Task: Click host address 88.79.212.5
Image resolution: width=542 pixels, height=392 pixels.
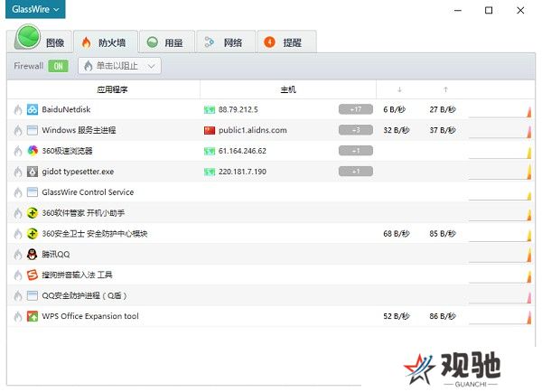Action: pyautogui.click(x=238, y=109)
